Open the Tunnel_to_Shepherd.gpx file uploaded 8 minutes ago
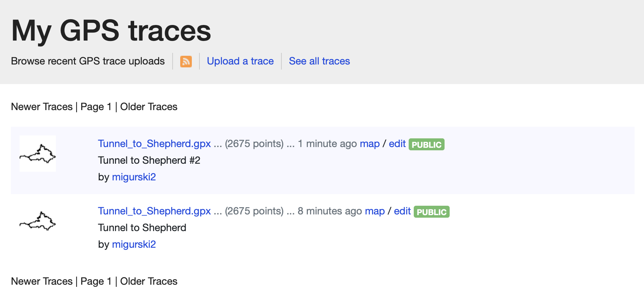The image size is (644, 297). point(154,211)
